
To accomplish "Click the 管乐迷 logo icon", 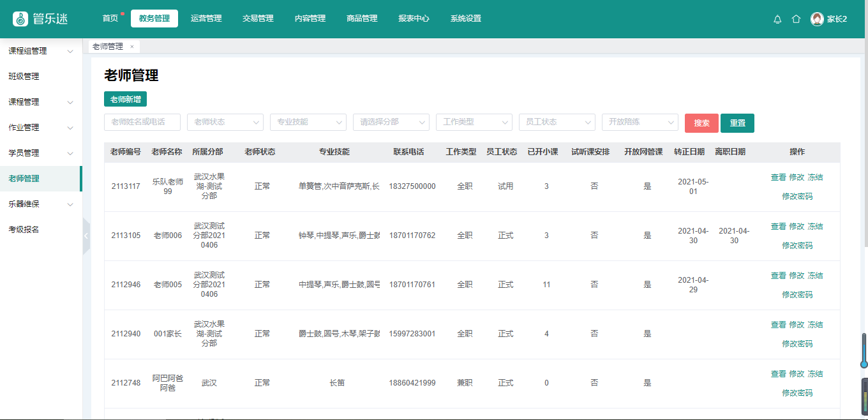I will pos(21,19).
